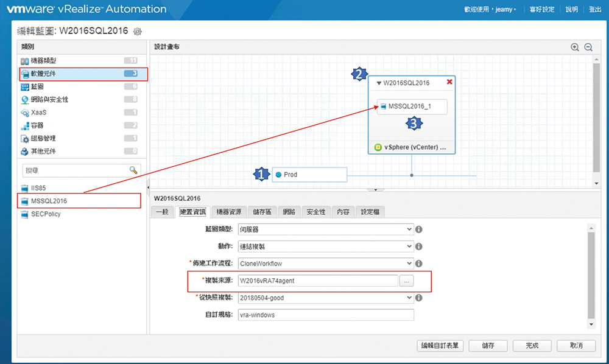Click the browse button for 複製來源
The width and height of the screenshot is (609, 364).
pyautogui.click(x=406, y=281)
